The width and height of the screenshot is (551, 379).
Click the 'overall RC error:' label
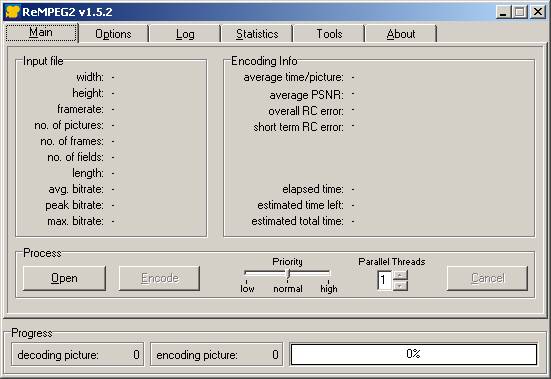click(306, 111)
